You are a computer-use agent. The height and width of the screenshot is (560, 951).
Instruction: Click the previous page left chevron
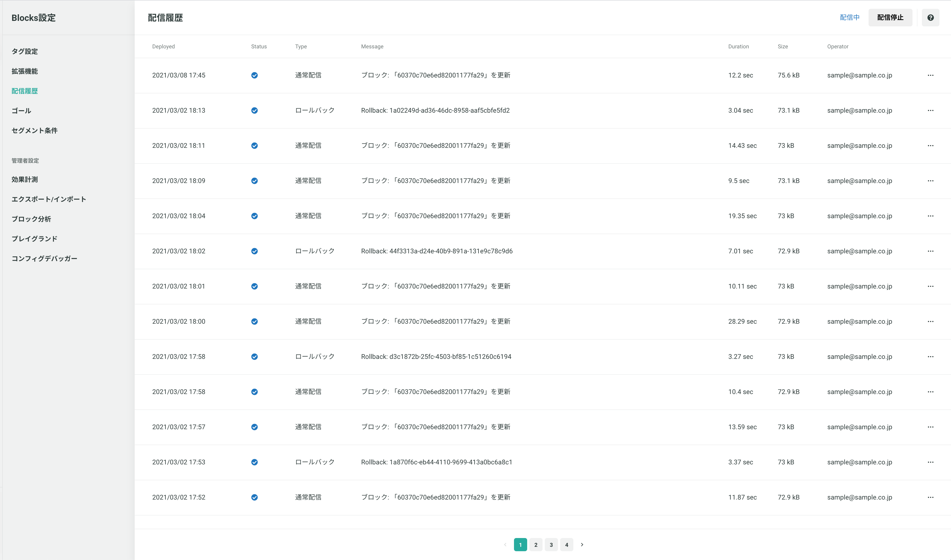point(505,545)
